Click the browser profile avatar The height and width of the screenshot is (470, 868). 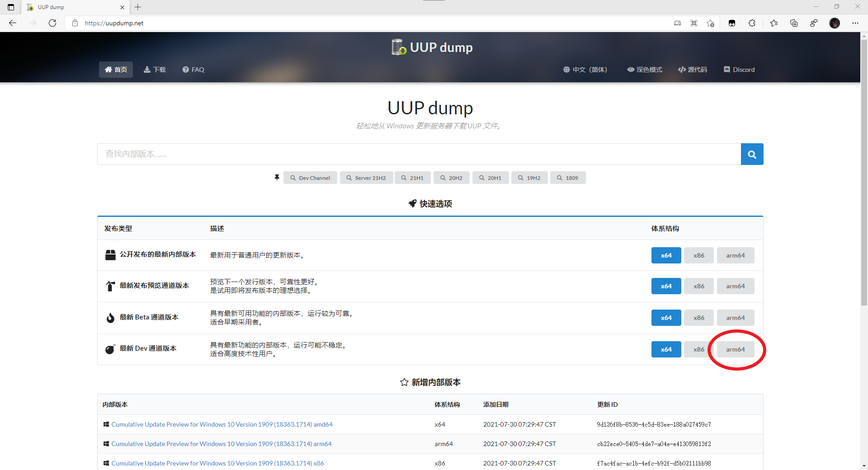835,23
